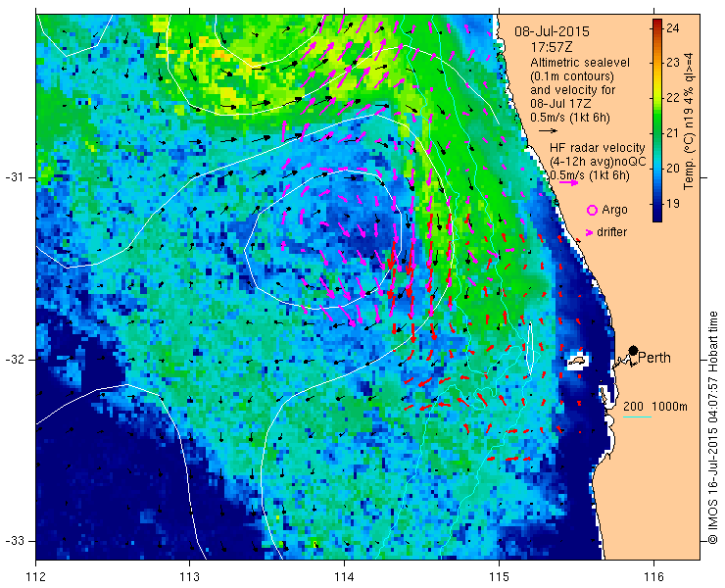Click the '(0.1m contours)' legend line
The height and width of the screenshot is (588, 725).
pos(572,75)
